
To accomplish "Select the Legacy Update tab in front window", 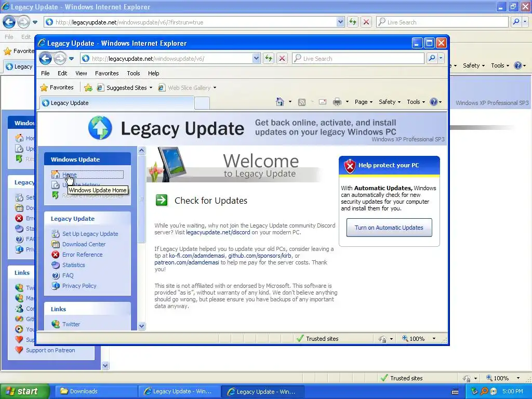I will click(117, 103).
